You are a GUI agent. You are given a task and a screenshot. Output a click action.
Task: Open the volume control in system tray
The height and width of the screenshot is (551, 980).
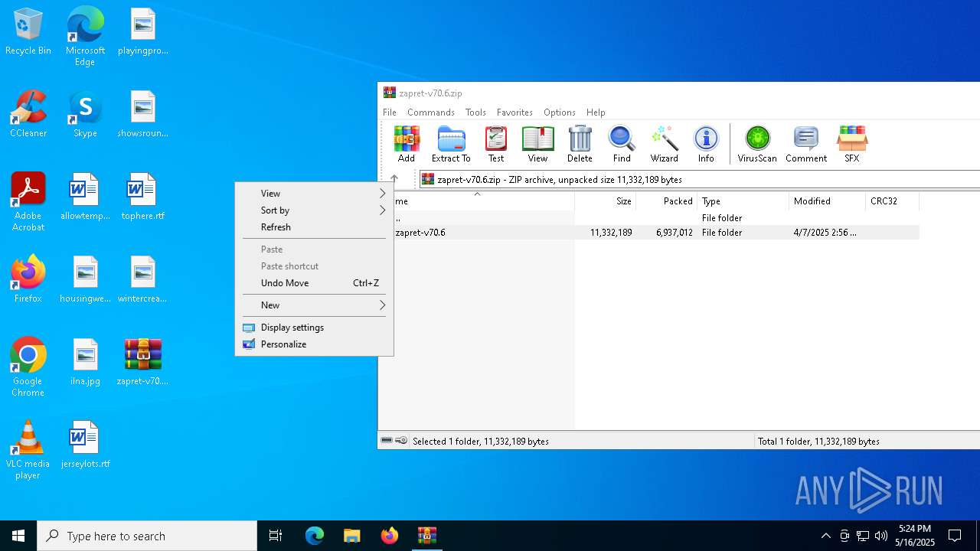[881, 536]
